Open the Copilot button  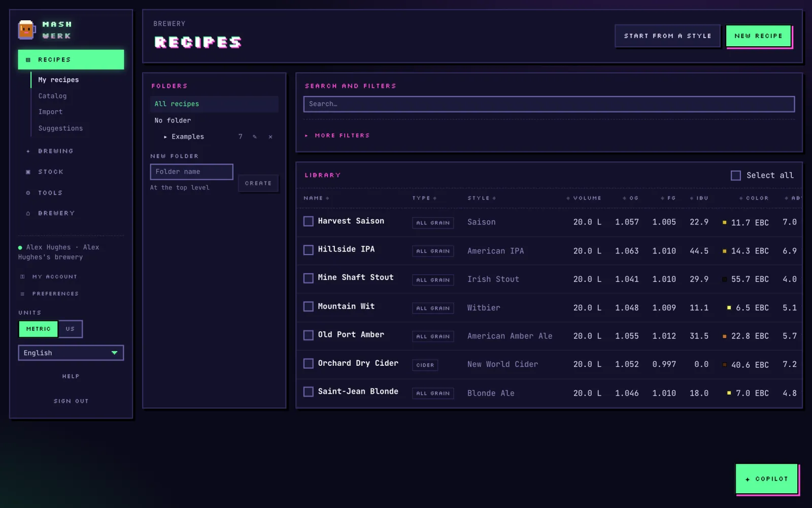click(767, 479)
